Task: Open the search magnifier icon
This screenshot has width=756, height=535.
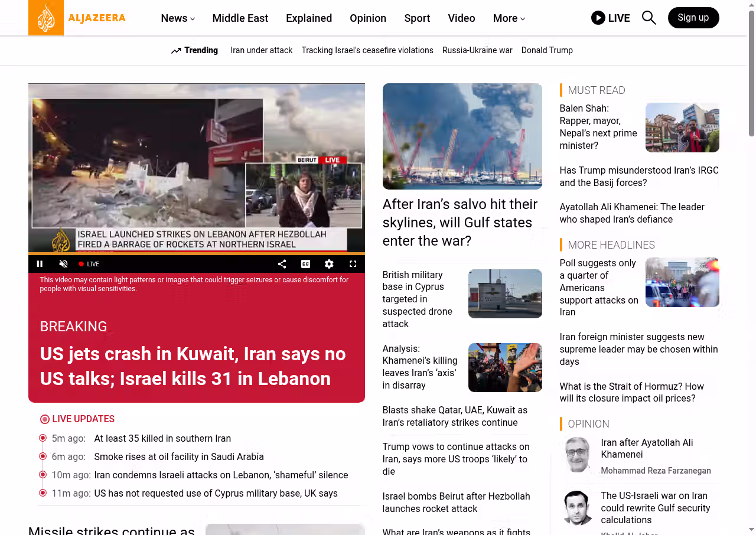Action: pyautogui.click(x=649, y=18)
